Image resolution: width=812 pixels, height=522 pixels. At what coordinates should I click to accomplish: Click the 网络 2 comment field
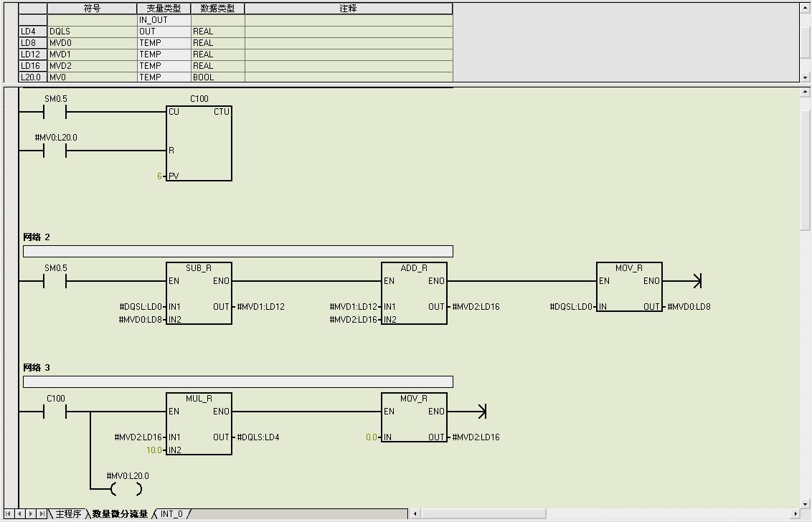(x=237, y=251)
